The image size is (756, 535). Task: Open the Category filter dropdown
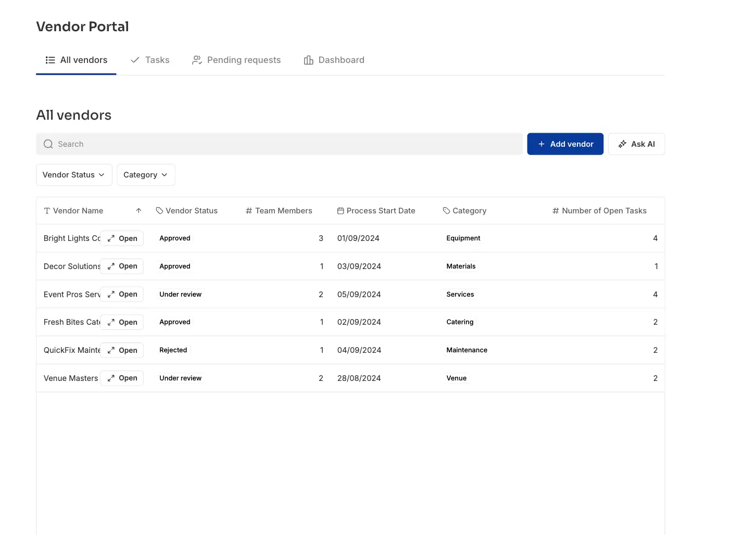(145, 175)
